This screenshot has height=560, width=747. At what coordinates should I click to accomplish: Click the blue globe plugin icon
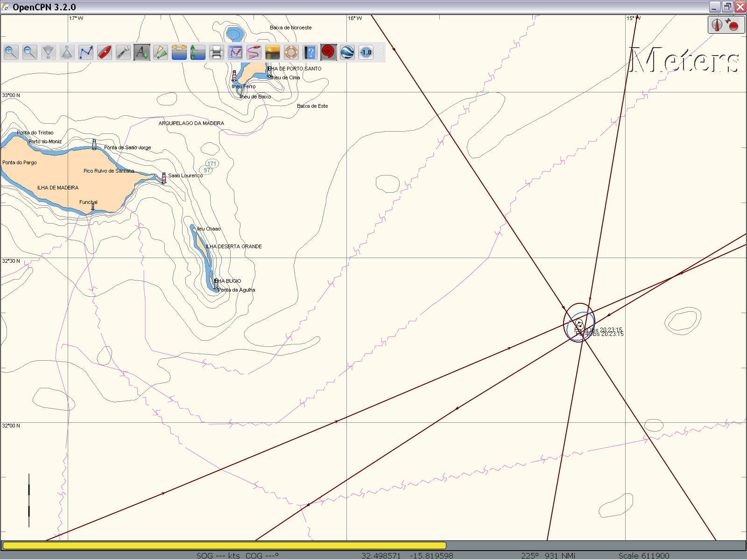347,52
